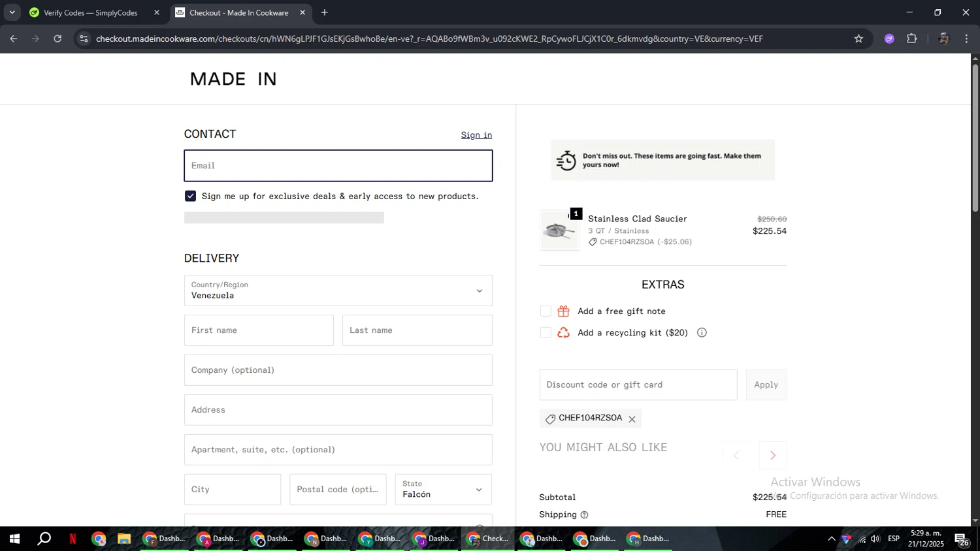980x551 pixels.
Task: Click the Stainless Clad Saucier thumbnail
Action: tap(559, 230)
